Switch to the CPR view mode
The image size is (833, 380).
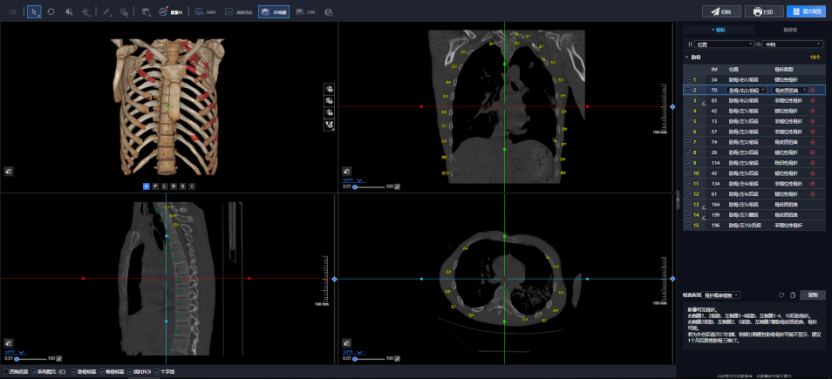[x=305, y=12]
